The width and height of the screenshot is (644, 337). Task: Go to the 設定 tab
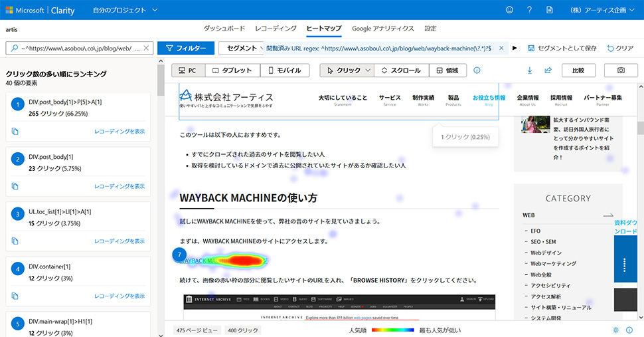(x=430, y=29)
